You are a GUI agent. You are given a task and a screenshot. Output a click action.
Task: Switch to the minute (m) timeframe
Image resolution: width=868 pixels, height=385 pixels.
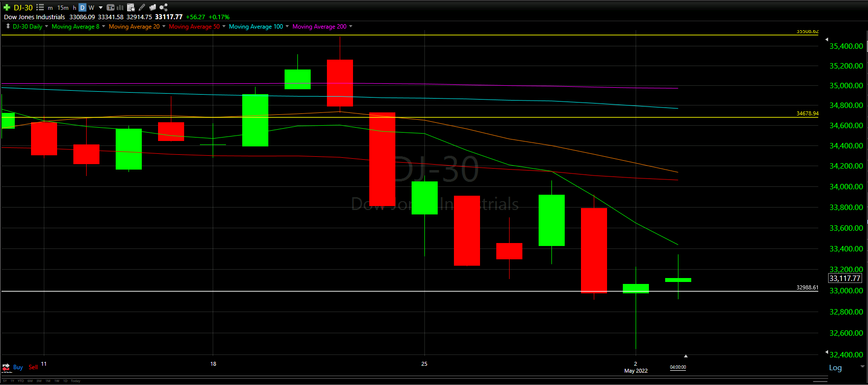tap(50, 8)
